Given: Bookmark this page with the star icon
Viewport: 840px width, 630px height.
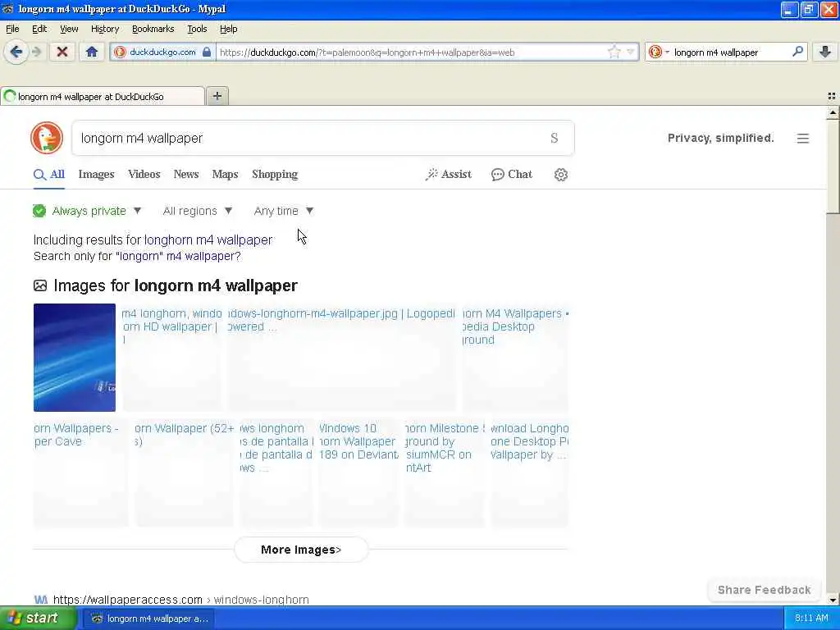Looking at the screenshot, I should pyautogui.click(x=614, y=52).
